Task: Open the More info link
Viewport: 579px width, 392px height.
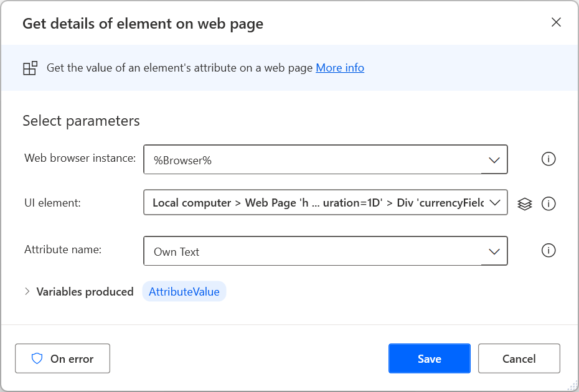Action: point(340,68)
